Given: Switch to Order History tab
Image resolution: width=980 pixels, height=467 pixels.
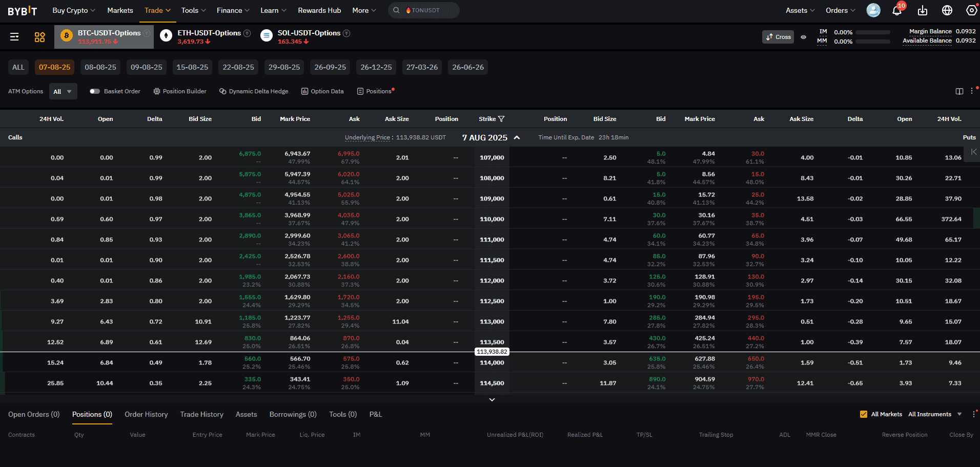Looking at the screenshot, I should 146,414.
